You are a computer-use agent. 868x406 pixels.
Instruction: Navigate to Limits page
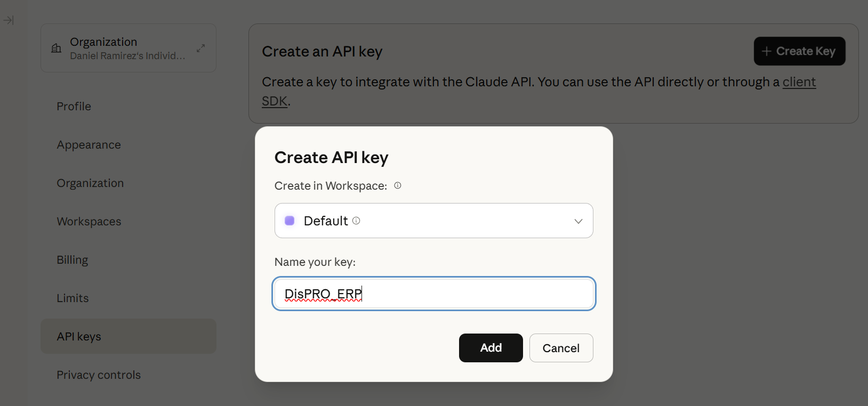73,298
